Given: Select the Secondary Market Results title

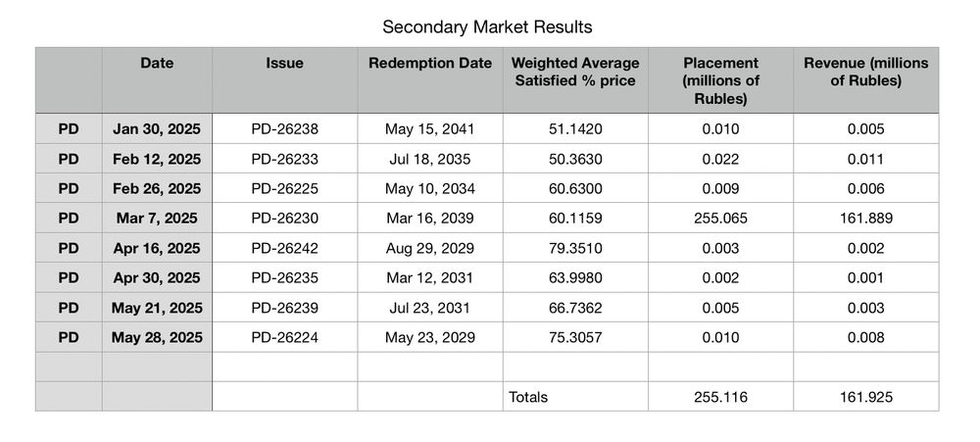Looking at the screenshot, I should point(487,27).
